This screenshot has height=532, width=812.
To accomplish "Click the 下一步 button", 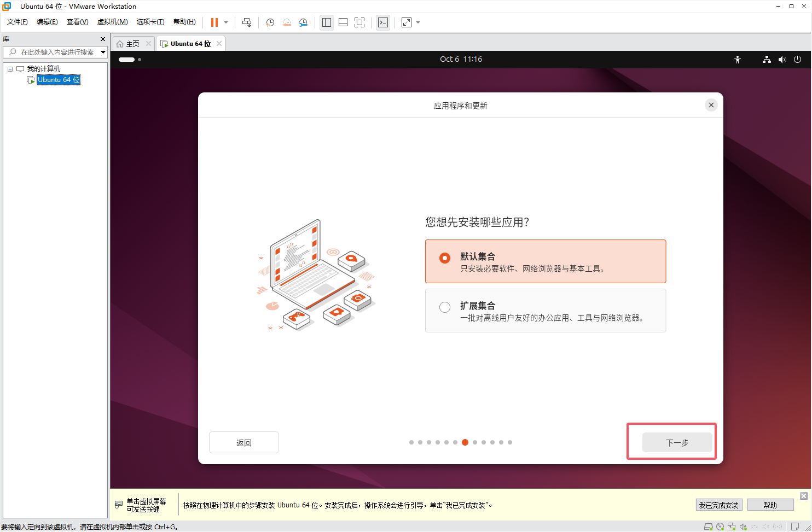I will 677,442.
